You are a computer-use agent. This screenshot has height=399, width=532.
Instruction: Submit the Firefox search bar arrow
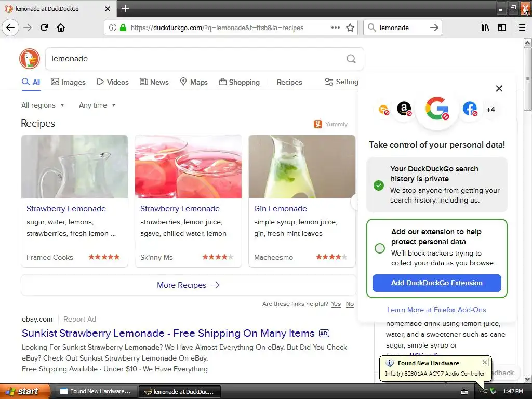(434, 28)
